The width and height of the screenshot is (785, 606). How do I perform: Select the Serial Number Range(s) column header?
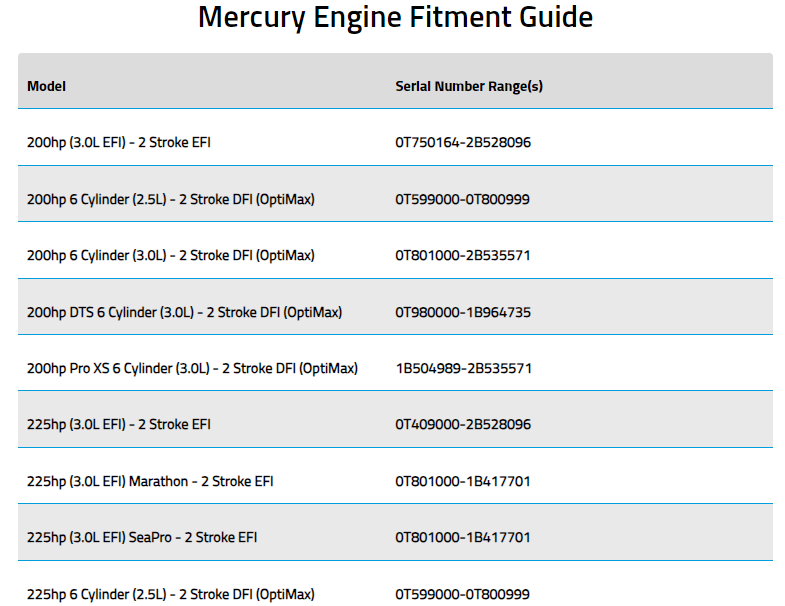coord(469,86)
